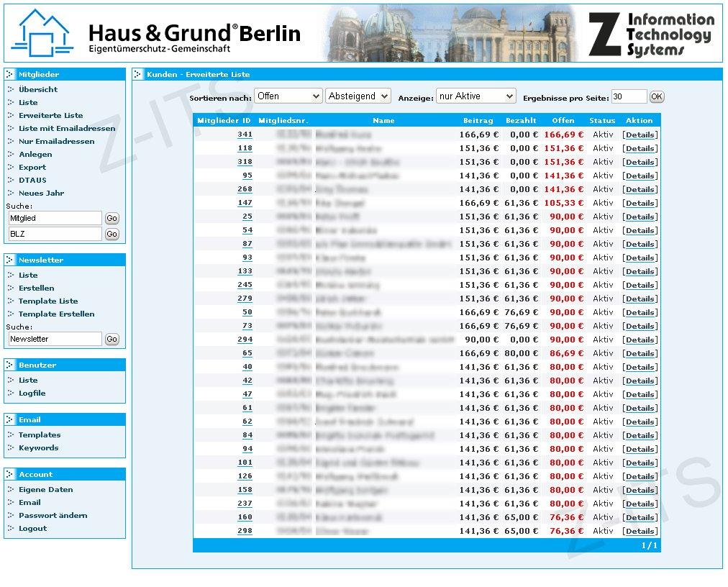
Task: Click the arrow icon in the Newsletter panel header
Action: click(10, 260)
